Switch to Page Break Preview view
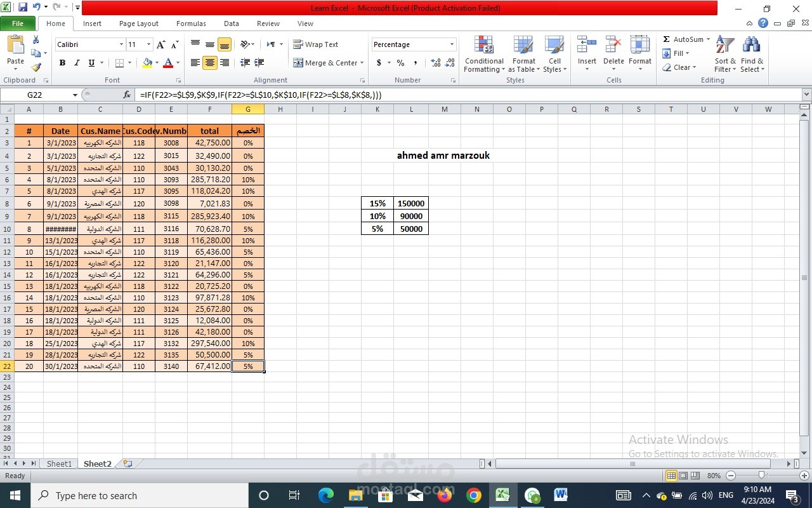This screenshot has height=508, width=812. pyautogui.click(x=695, y=476)
